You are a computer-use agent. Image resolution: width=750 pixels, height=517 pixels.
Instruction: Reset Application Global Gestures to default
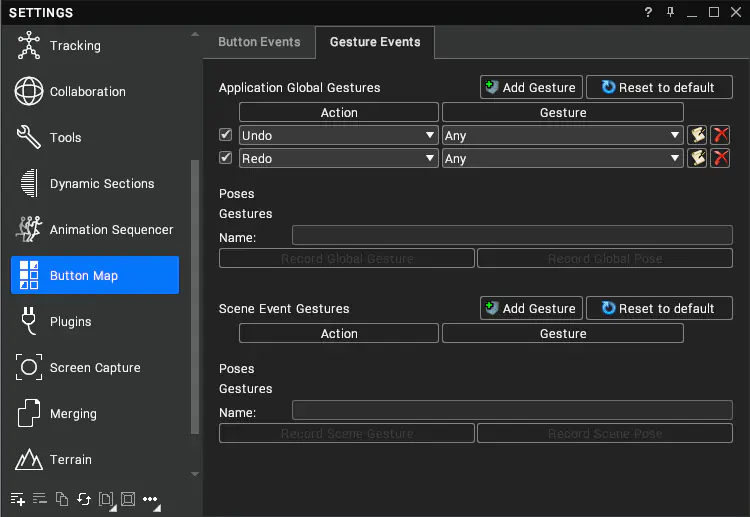(x=659, y=87)
